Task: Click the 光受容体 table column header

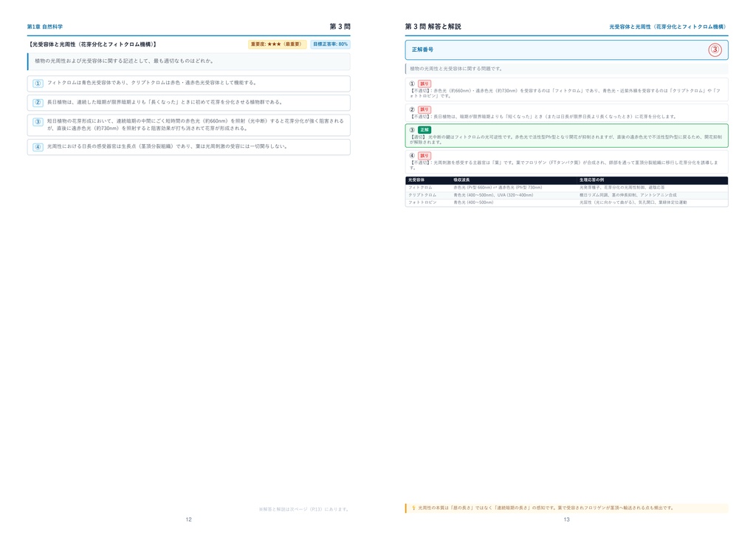Action: 416,180
